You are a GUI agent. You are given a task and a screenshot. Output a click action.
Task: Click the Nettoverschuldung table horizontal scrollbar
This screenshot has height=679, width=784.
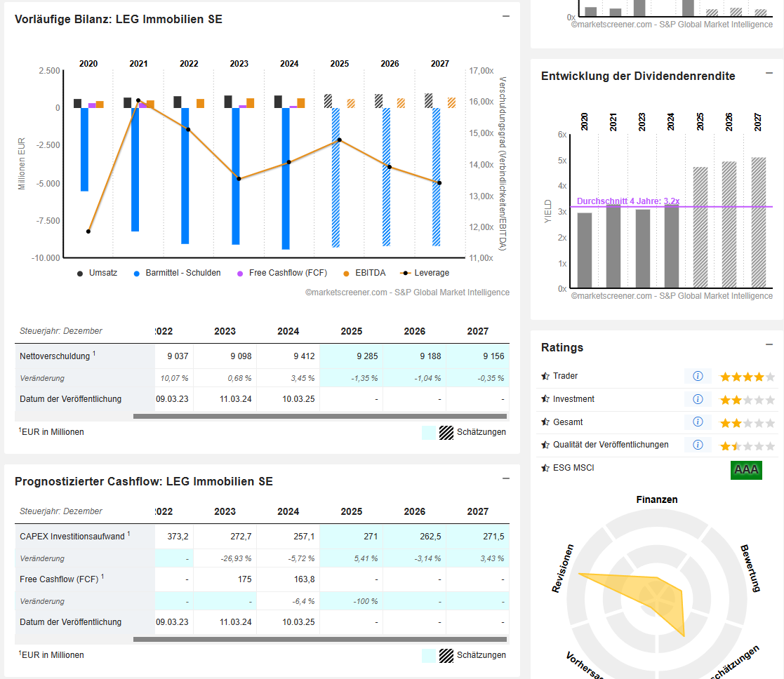pyautogui.click(x=319, y=417)
